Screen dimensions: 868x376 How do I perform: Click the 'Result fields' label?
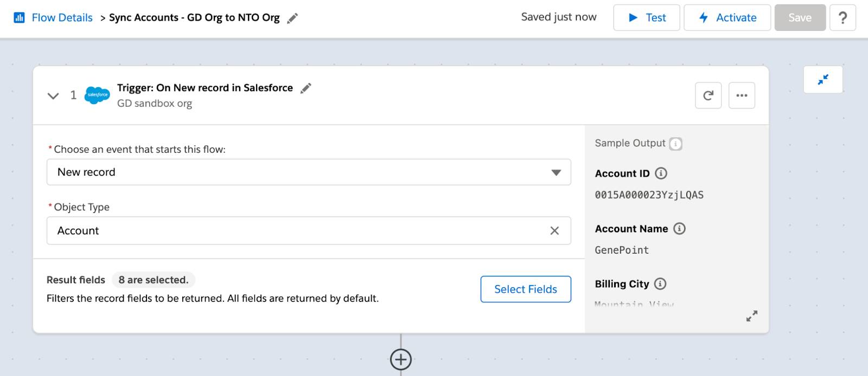point(76,280)
